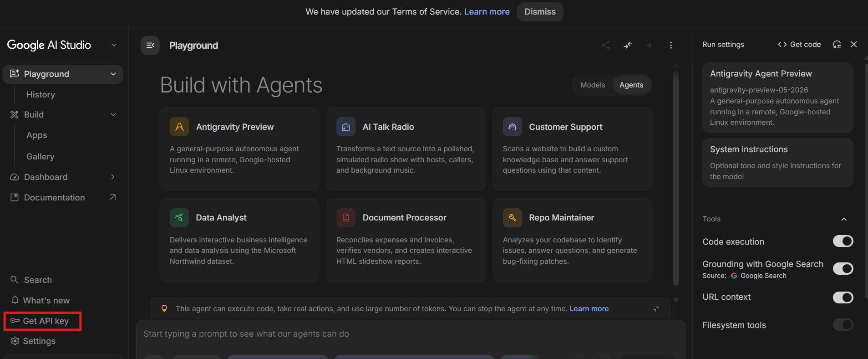The height and width of the screenshot is (359, 868).
Task: Click the Run settings heading
Action: (723, 44)
